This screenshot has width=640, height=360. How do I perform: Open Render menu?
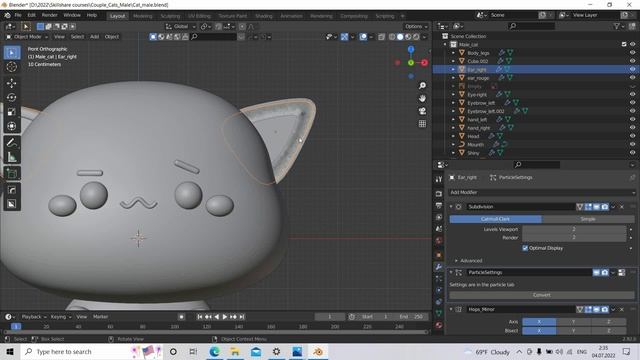(49, 15)
